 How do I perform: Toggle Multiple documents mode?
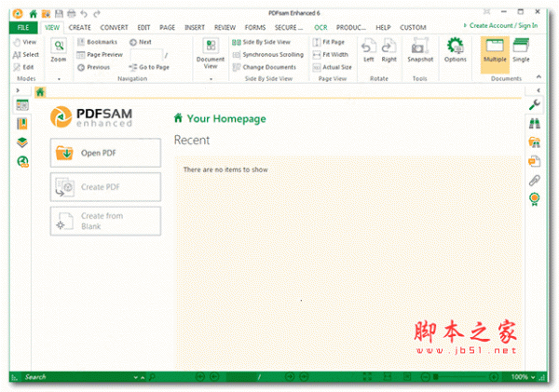click(x=495, y=50)
